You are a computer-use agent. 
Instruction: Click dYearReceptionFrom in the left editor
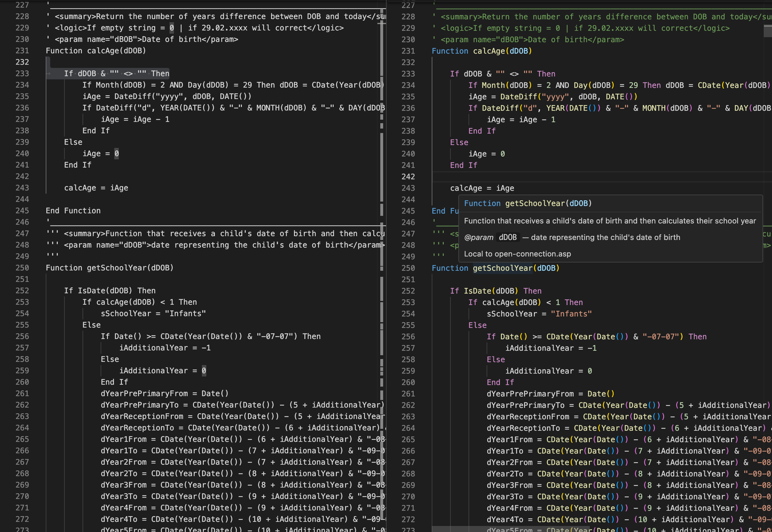[142, 417]
